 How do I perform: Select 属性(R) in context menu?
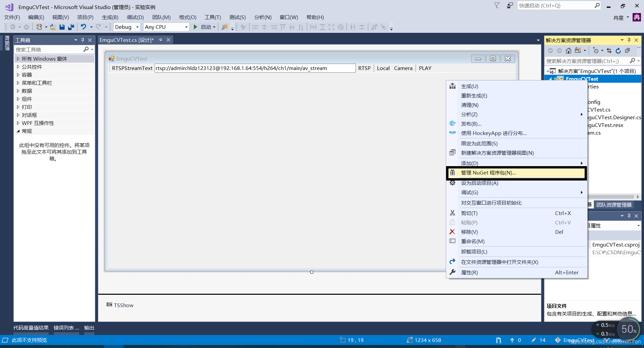pos(517,272)
